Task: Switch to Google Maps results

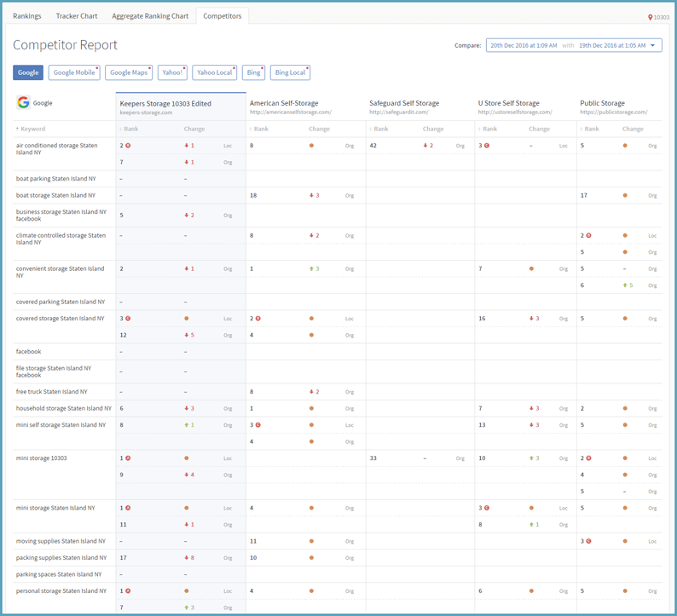Action: tap(128, 72)
